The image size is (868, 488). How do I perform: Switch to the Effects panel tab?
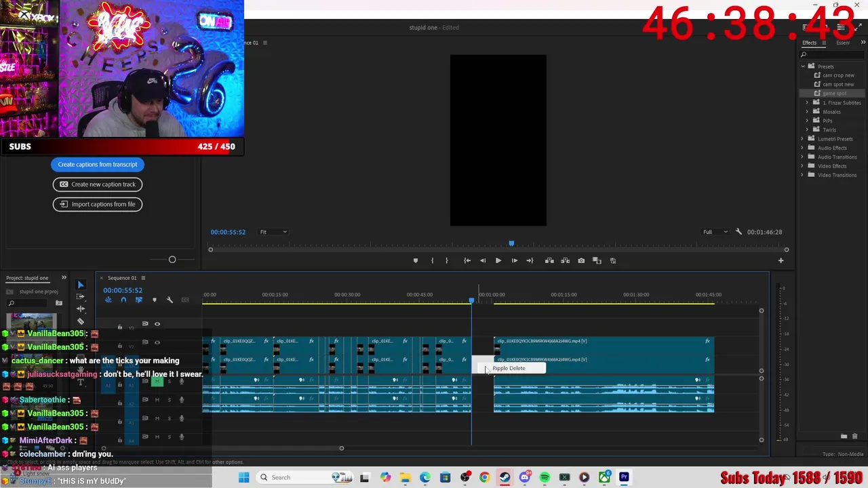click(x=810, y=43)
